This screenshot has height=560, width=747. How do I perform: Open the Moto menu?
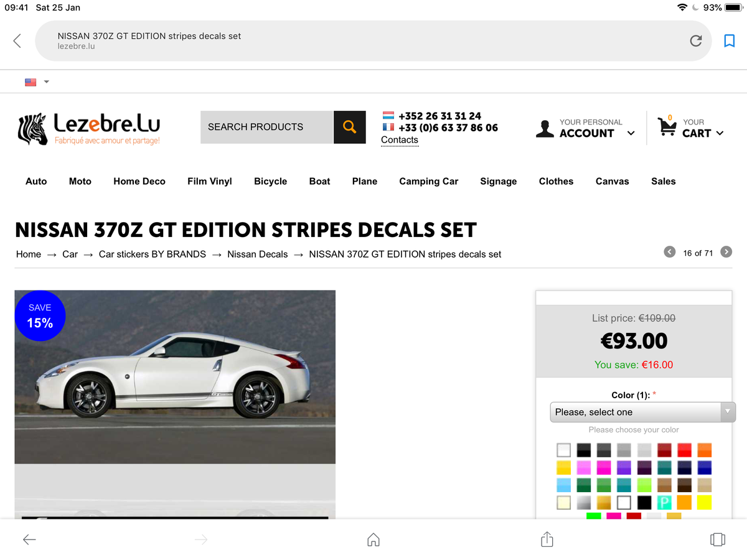(x=80, y=181)
